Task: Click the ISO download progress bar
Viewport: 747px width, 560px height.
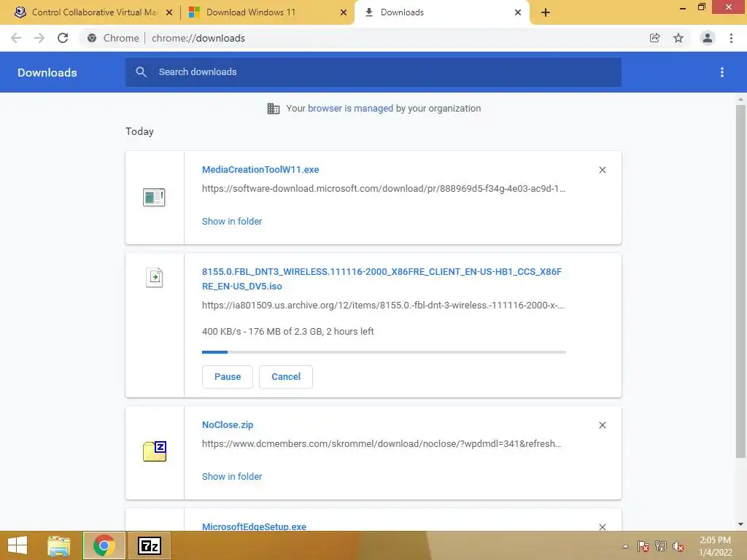Action: (384, 352)
